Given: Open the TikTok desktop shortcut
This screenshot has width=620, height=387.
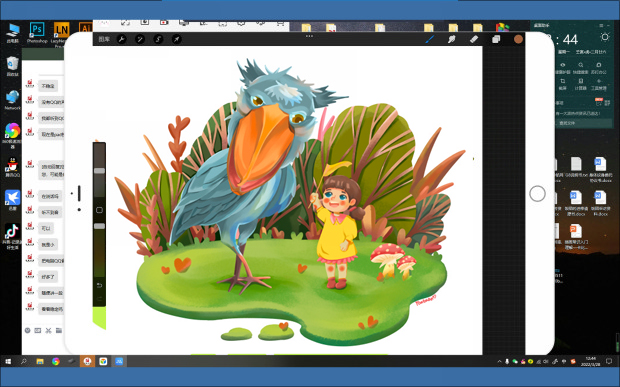Looking at the screenshot, I should (12, 236).
